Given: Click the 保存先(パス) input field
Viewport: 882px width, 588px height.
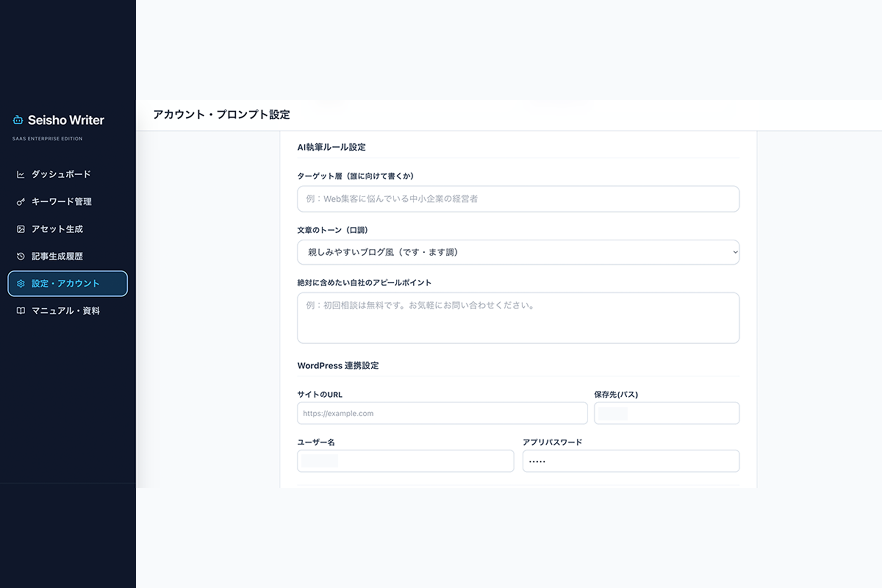Looking at the screenshot, I should [666, 413].
